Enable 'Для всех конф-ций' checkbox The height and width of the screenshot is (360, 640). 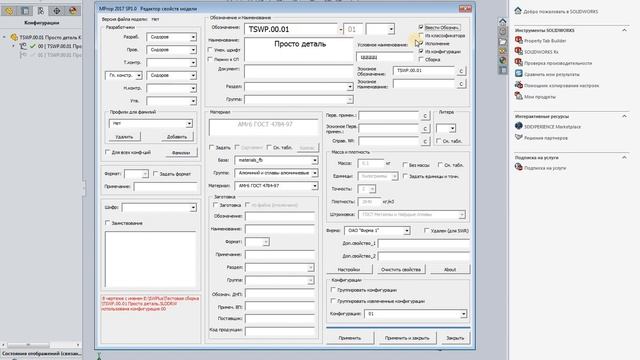coord(108,152)
